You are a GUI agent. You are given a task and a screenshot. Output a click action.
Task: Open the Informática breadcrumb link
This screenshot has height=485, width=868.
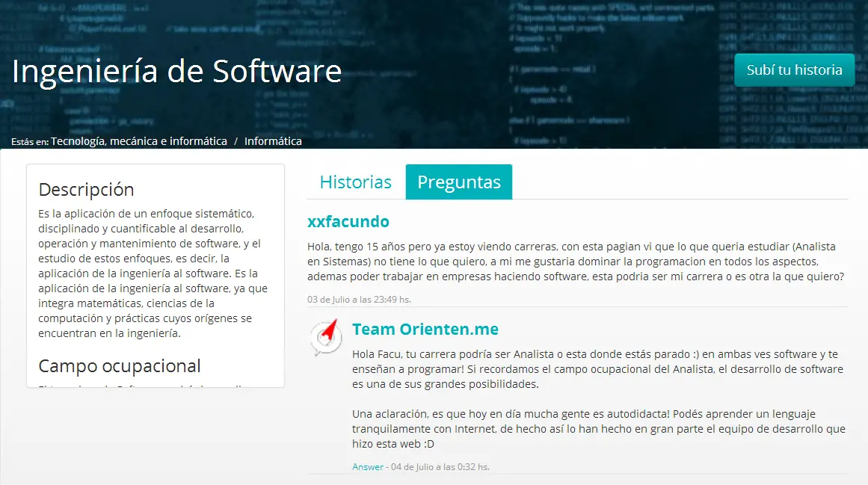(x=273, y=141)
